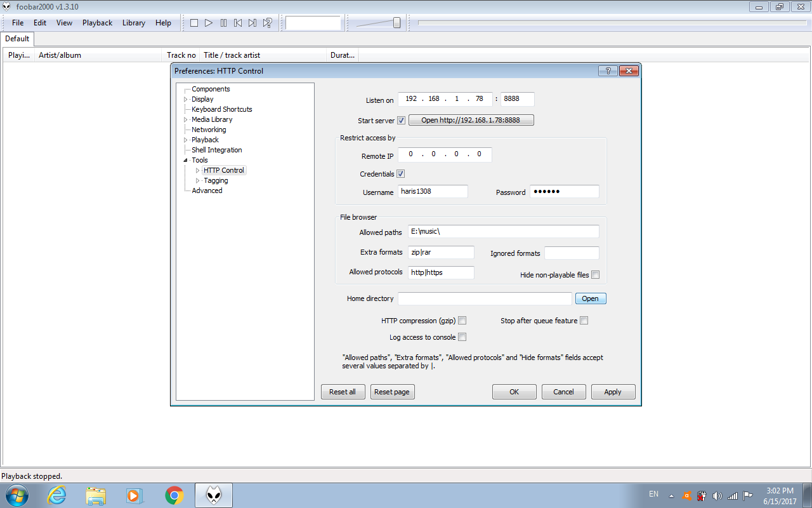This screenshot has height=508, width=812.
Task: Click the EN language indicator
Action: click(x=653, y=493)
